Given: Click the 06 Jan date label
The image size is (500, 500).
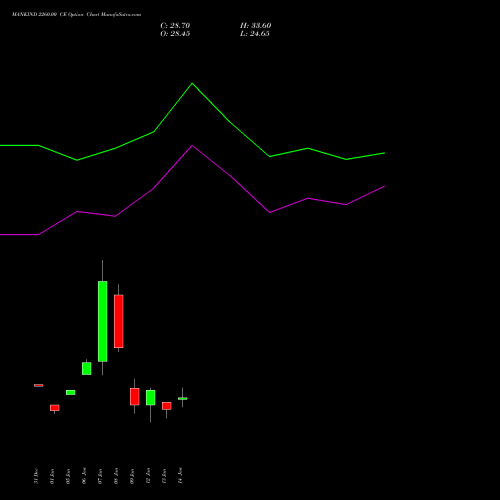Looking at the screenshot, I should [84, 476].
